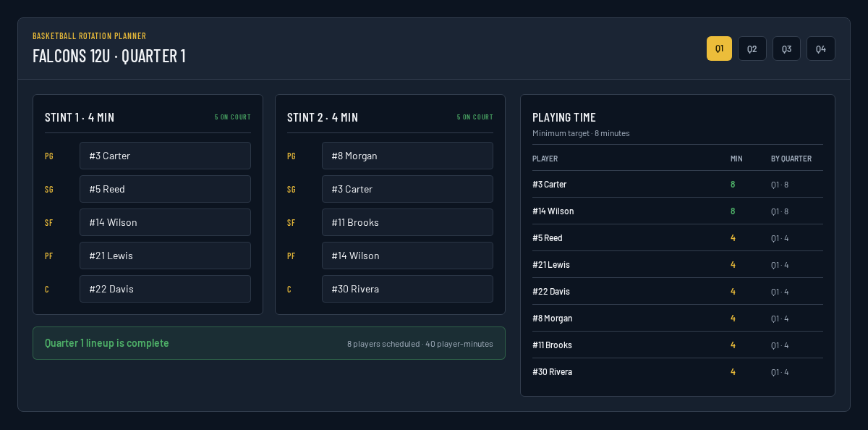Select #11 Brooks in playing time table
Viewport: 868px width, 430px height.
click(678, 345)
